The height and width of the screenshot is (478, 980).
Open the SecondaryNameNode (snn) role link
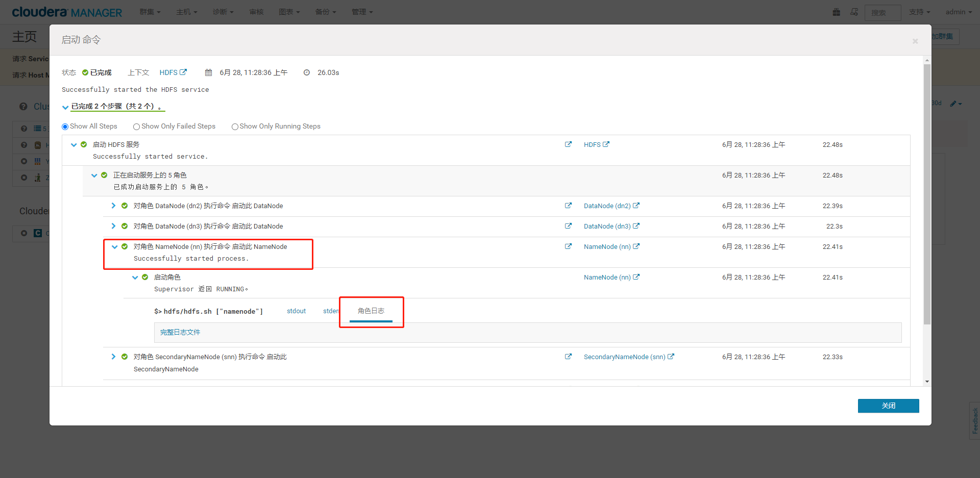pyautogui.click(x=629, y=357)
